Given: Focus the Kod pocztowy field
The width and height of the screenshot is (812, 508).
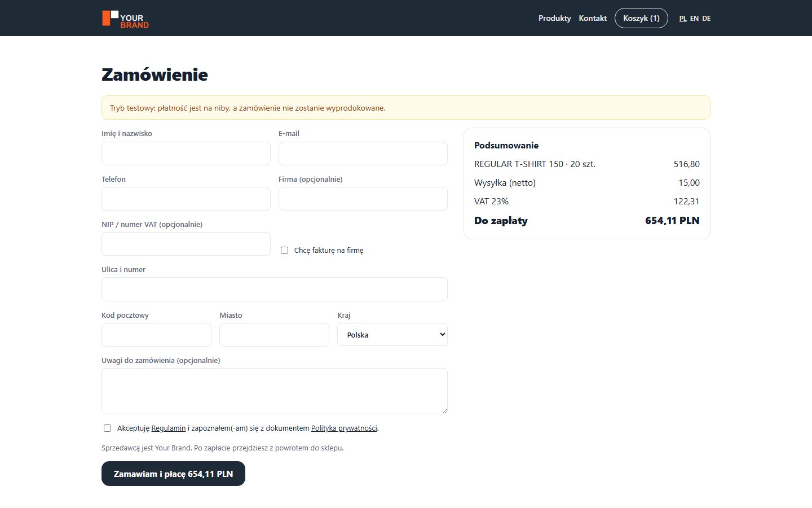Looking at the screenshot, I should tap(156, 335).
